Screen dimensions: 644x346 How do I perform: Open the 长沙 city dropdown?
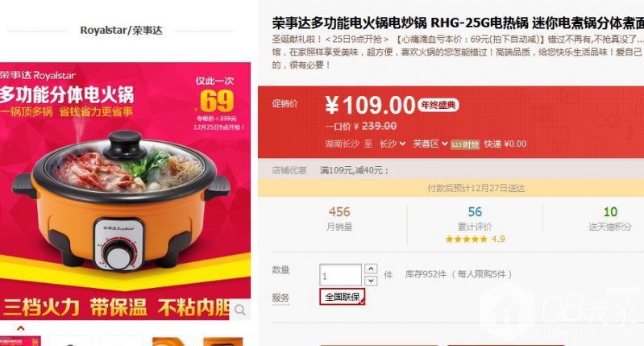[x=393, y=144]
